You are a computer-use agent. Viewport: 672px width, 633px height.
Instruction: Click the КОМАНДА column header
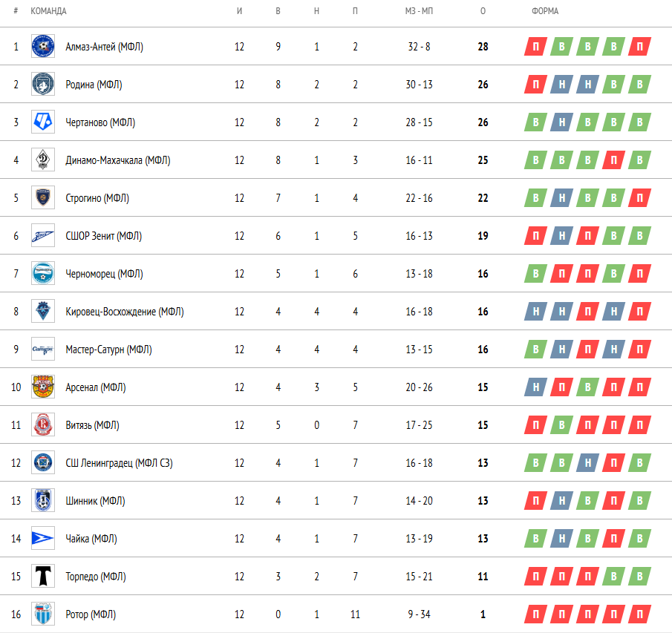(x=48, y=11)
